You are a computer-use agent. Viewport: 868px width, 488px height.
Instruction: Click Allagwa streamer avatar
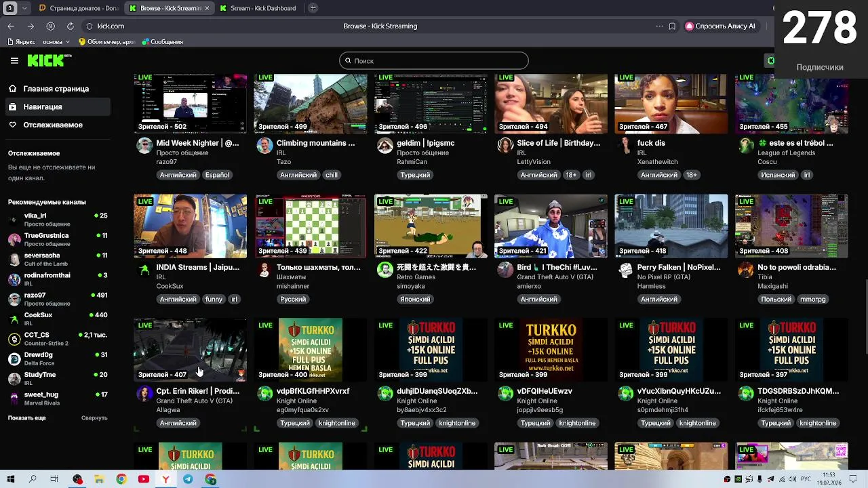click(144, 394)
